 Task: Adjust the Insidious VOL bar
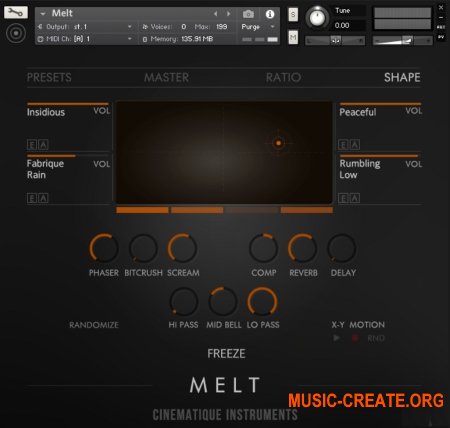click(x=68, y=104)
